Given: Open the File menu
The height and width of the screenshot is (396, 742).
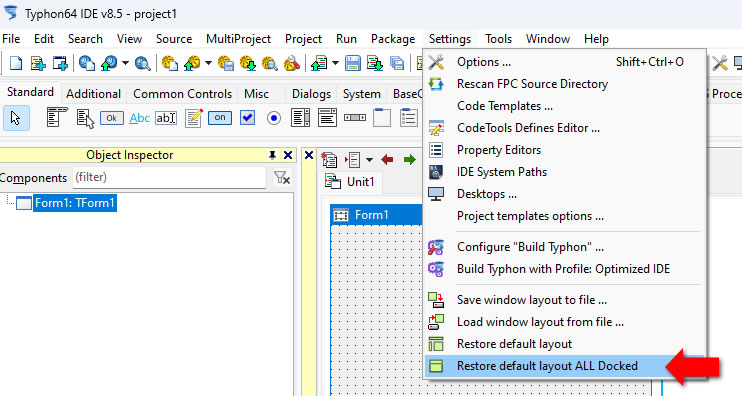Looking at the screenshot, I should point(11,39).
